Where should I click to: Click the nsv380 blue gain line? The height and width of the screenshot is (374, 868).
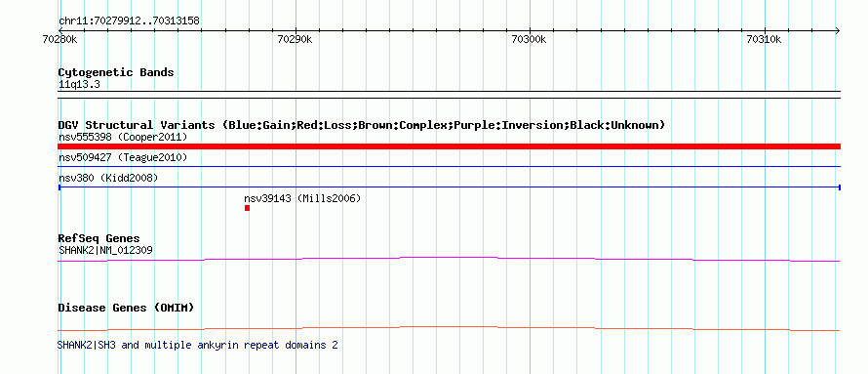click(x=449, y=187)
